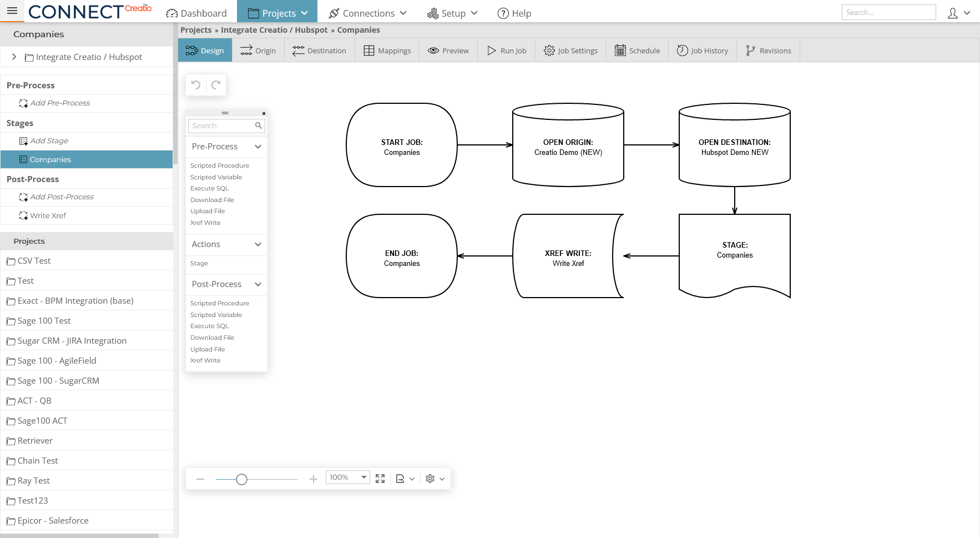Image resolution: width=980 pixels, height=538 pixels.
Task: Click the Run Job play icon
Action: [492, 50]
